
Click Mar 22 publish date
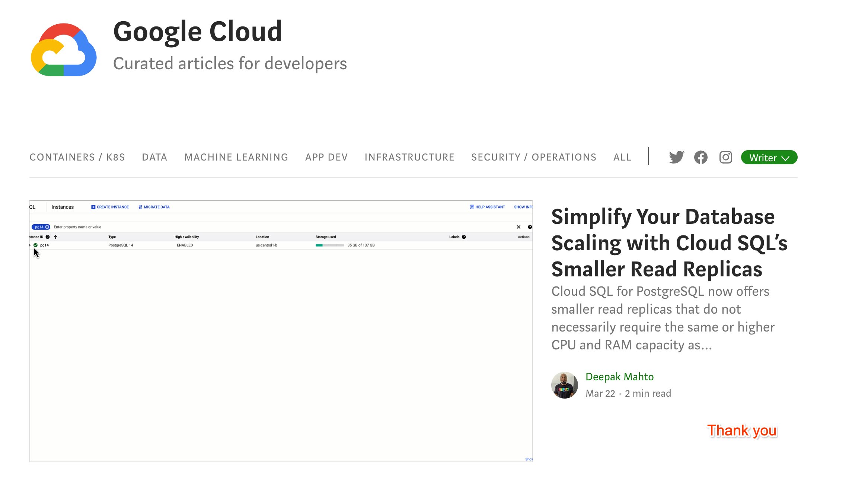(600, 393)
